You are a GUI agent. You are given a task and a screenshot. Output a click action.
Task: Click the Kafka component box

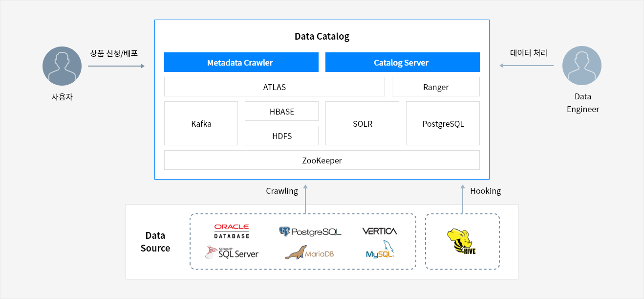(201, 123)
